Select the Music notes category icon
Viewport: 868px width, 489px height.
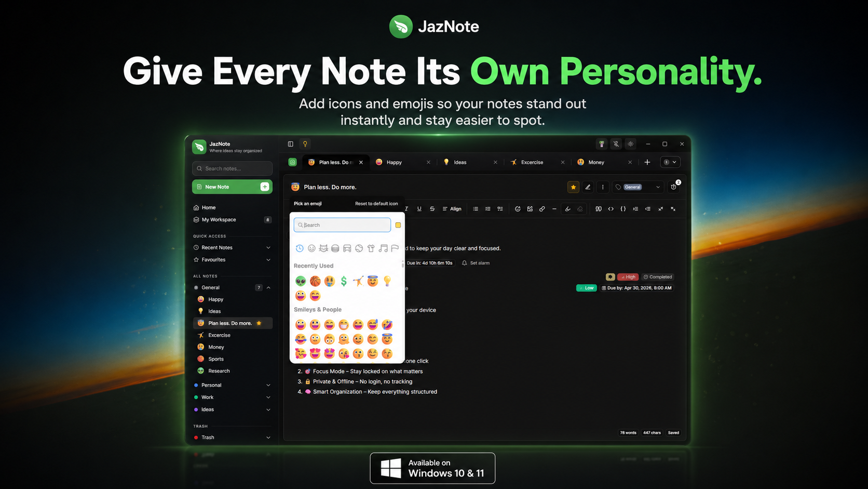(383, 248)
